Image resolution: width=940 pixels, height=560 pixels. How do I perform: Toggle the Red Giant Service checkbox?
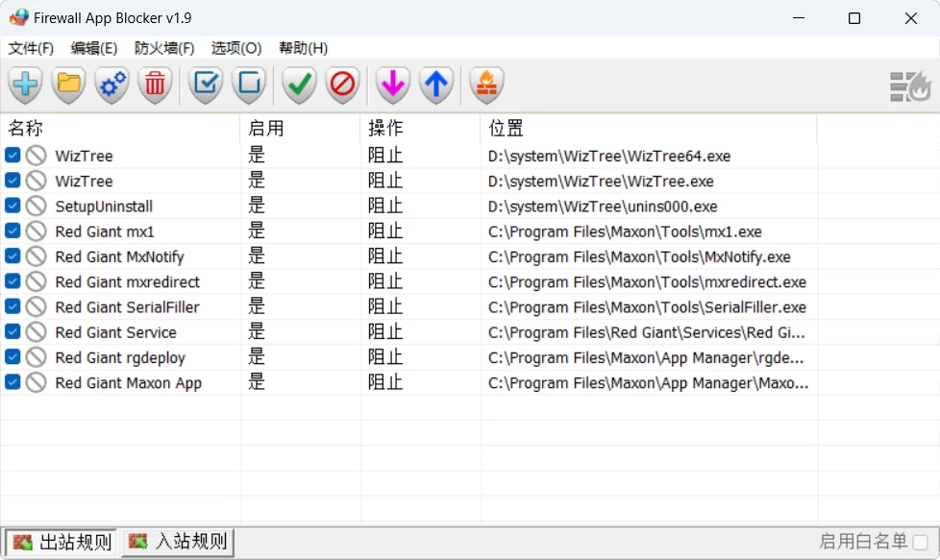[12, 331]
